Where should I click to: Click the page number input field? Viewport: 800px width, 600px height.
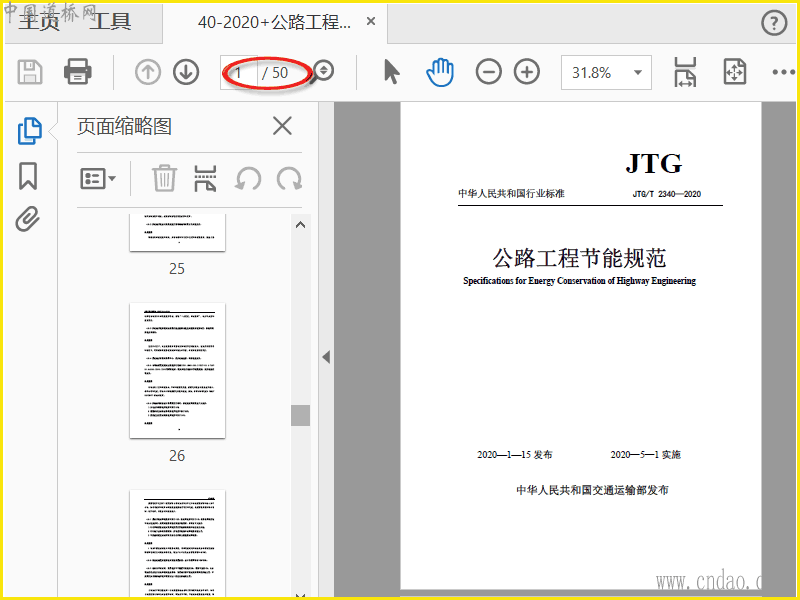click(239, 72)
